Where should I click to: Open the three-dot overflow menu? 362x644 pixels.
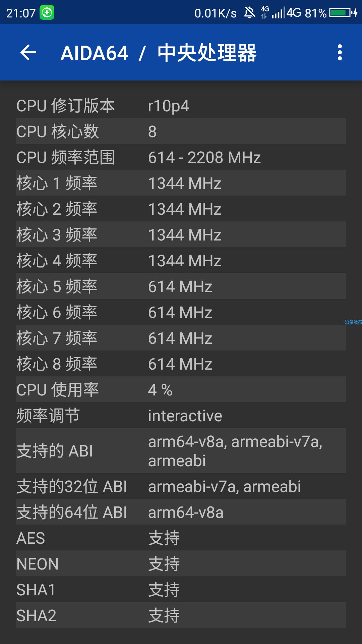pyautogui.click(x=340, y=53)
